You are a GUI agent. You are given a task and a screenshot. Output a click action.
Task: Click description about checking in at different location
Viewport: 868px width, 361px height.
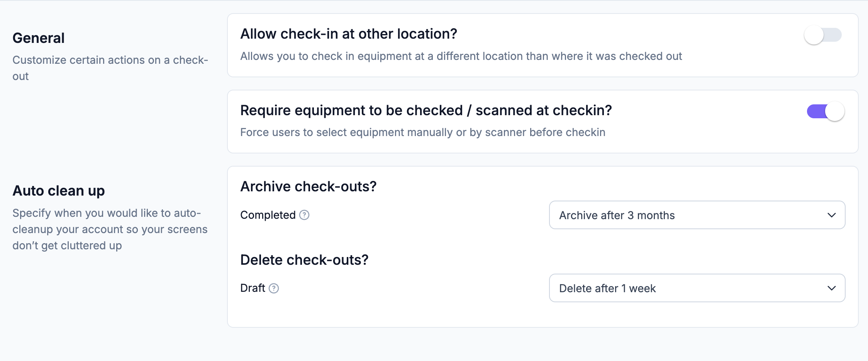[461, 56]
